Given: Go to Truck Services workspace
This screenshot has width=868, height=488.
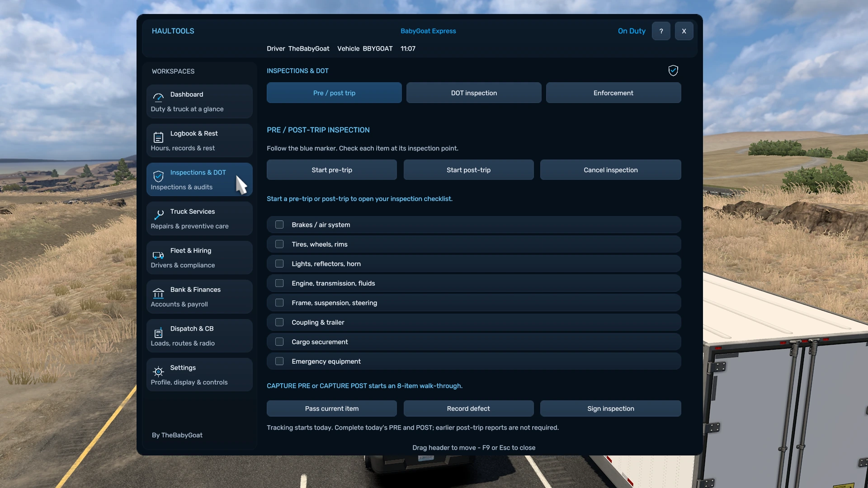Looking at the screenshot, I should tap(199, 219).
